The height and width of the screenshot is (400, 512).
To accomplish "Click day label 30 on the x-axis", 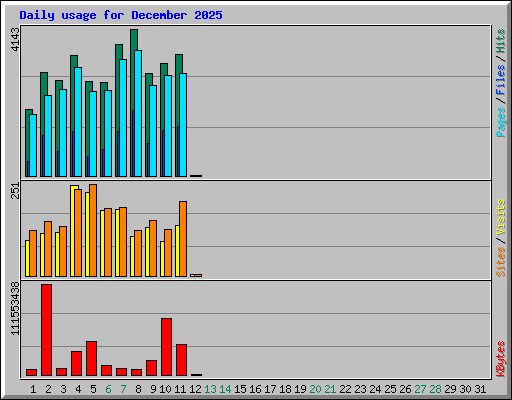I will pyautogui.click(x=465, y=389).
